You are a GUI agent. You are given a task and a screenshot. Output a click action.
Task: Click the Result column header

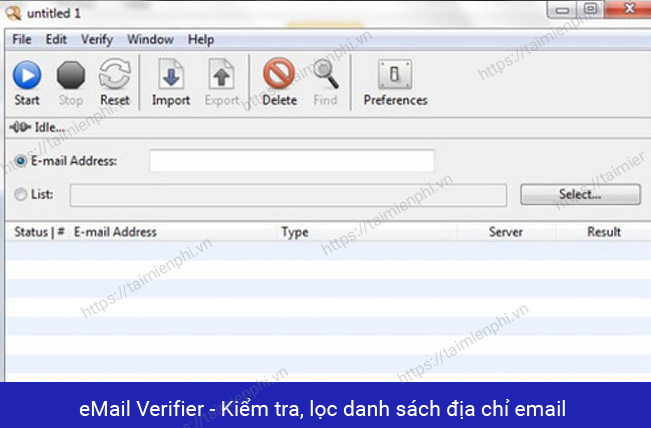[x=604, y=232]
